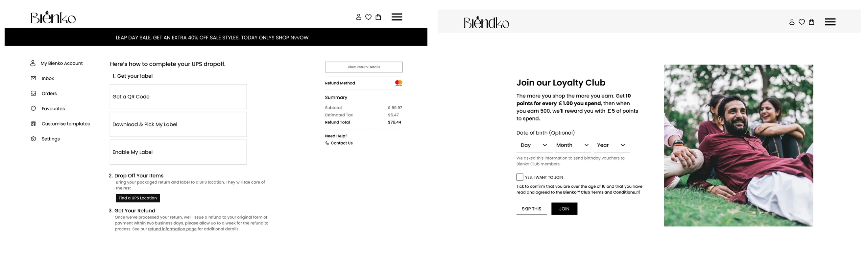The width and height of the screenshot is (868, 264).
Task: Open the hamburger menu on the left page
Action: point(397,17)
